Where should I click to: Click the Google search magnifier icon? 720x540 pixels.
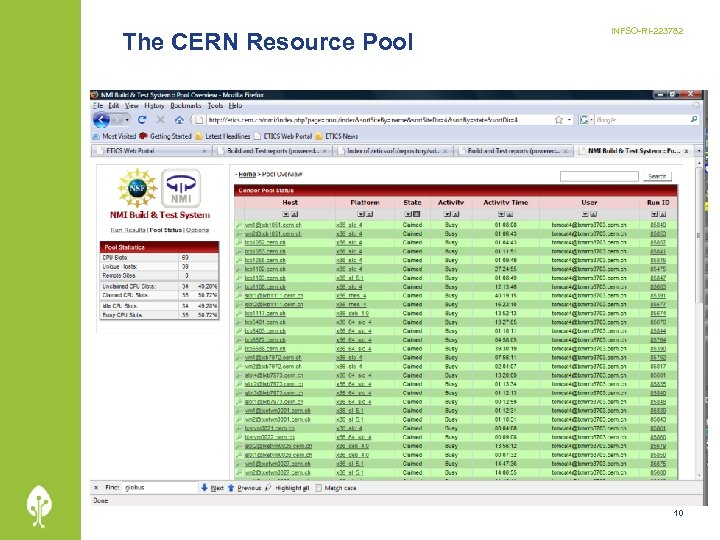694,119
